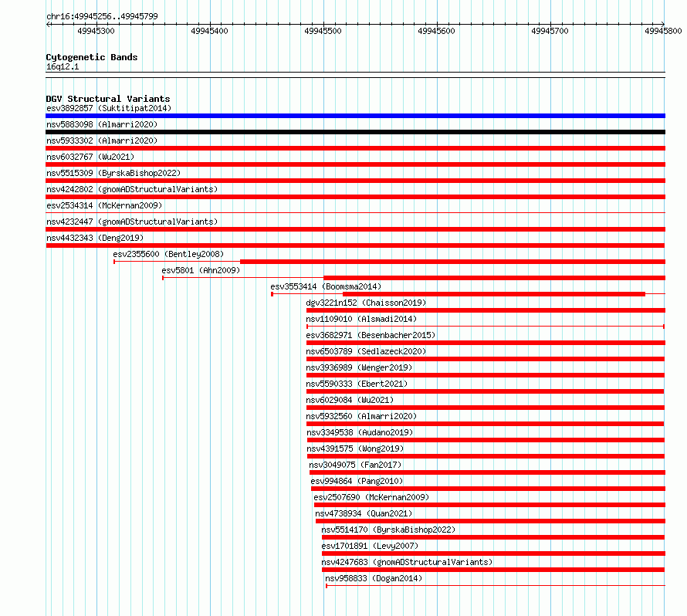
Task: Open nsv6032767 (Wu2021) variant
Action: click(x=90, y=157)
